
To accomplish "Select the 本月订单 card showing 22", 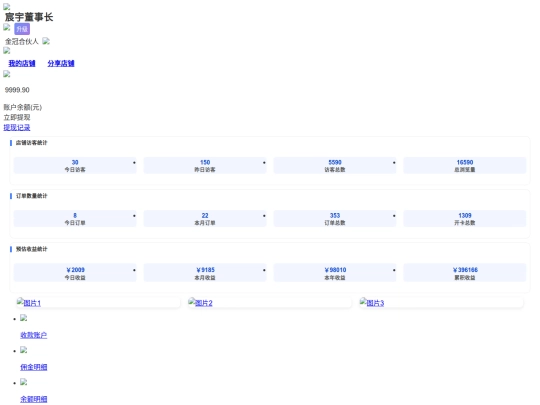I will point(205,219).
